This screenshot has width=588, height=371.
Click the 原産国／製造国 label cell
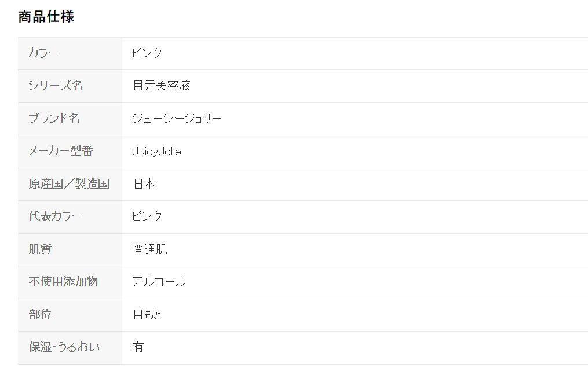click(69, 184)
